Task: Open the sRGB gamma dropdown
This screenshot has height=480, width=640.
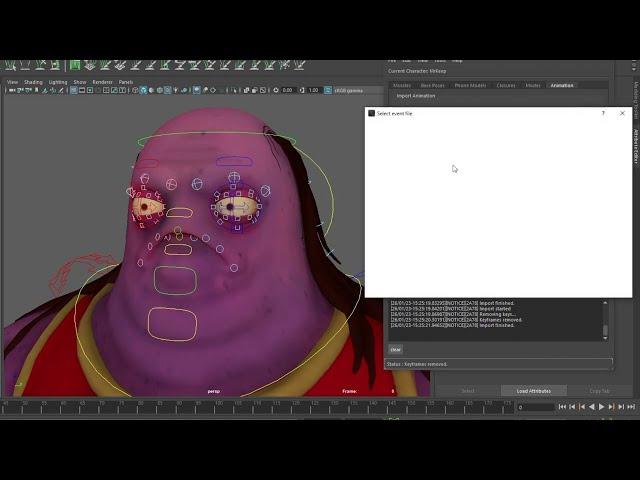Action: pyautogui.click(x=349, y=90)
